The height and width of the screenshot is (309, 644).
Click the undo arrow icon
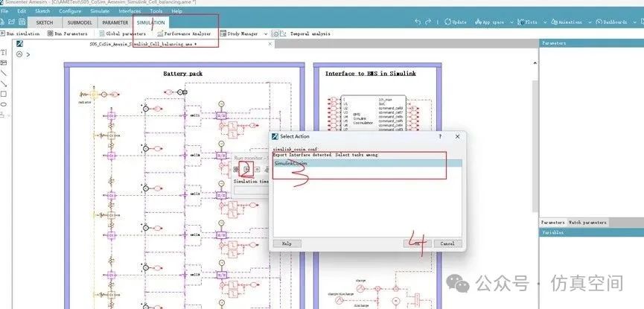pos(419,22)
